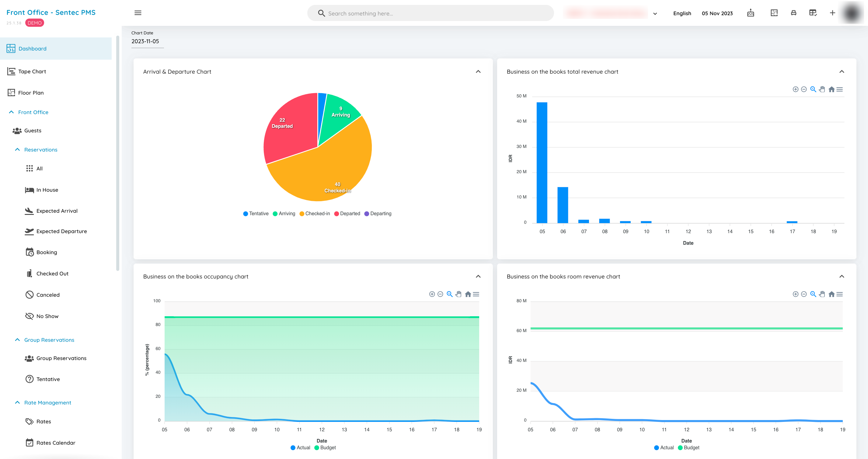The width and height of the screenshot is (868, 459).
Task: Zoom out on the room revenue chart
Action: click(804, 294)
